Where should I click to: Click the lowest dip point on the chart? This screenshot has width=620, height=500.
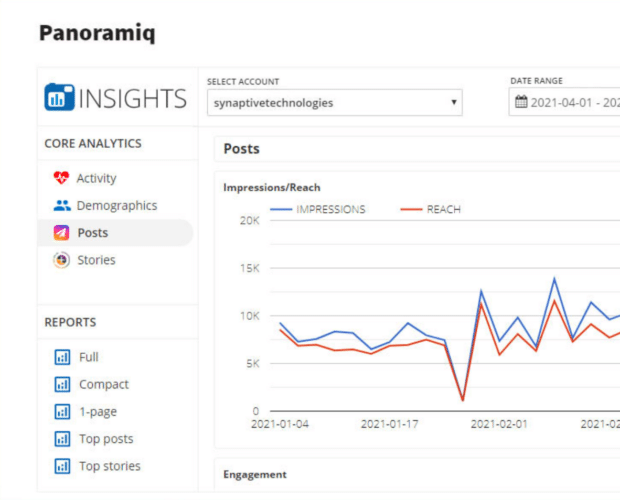click(462, 400)
